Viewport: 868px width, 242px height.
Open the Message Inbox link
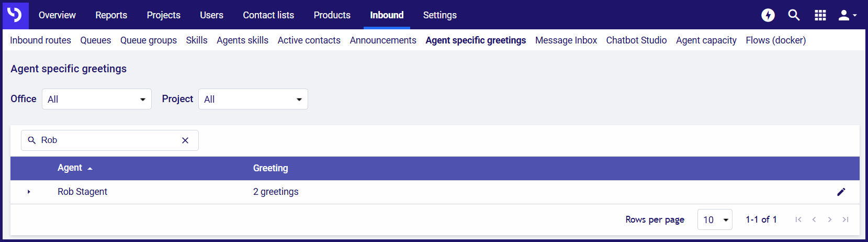566,40
